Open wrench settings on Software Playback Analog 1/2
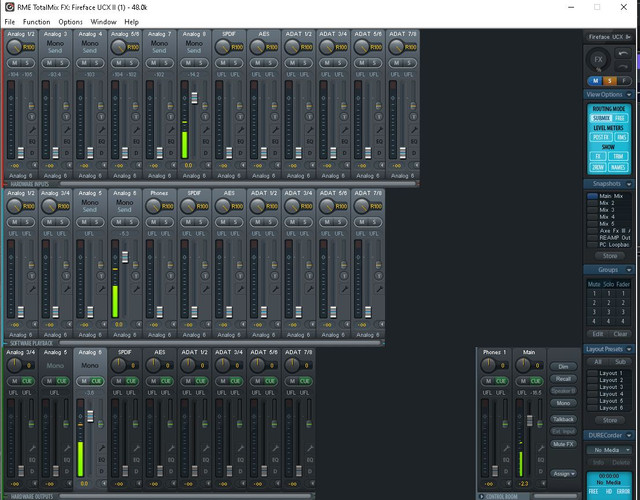The width and height of the screenshot is (640, 500). coord(32,289)
